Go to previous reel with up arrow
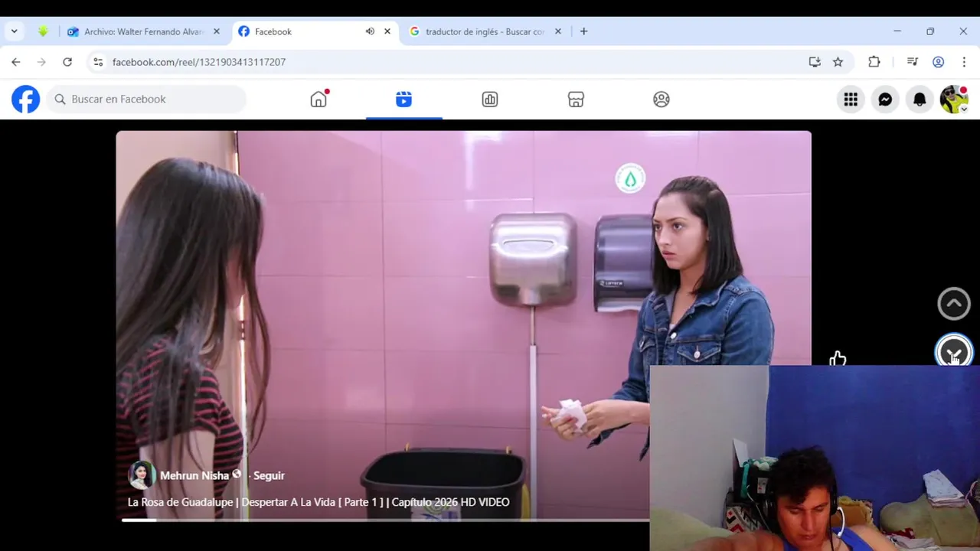This screenshot has height=551, width=980. [x=954, y=304]
